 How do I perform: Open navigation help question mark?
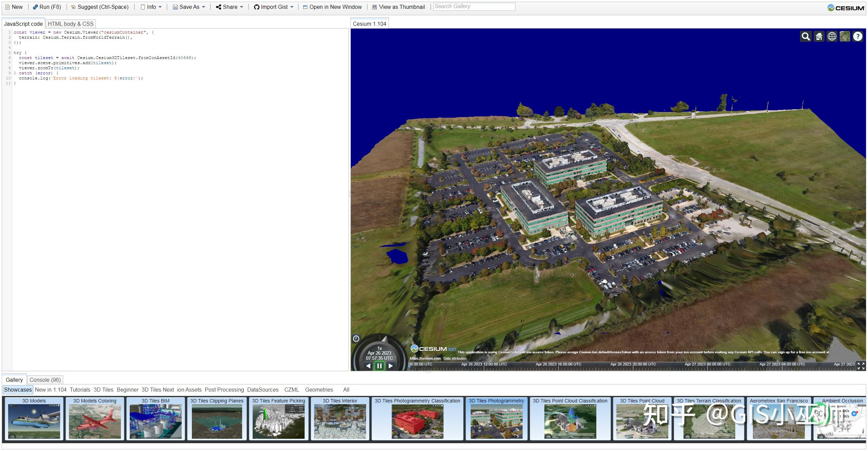tap(858, 36)
